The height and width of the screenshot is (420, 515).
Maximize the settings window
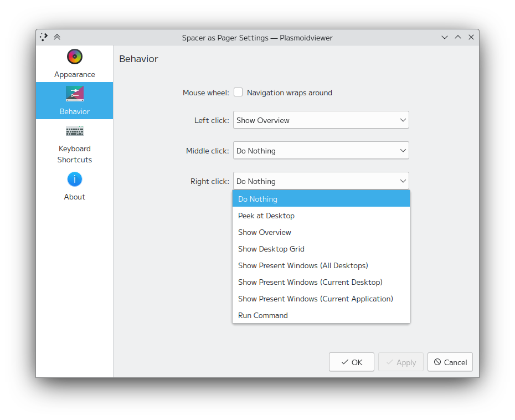458,38
